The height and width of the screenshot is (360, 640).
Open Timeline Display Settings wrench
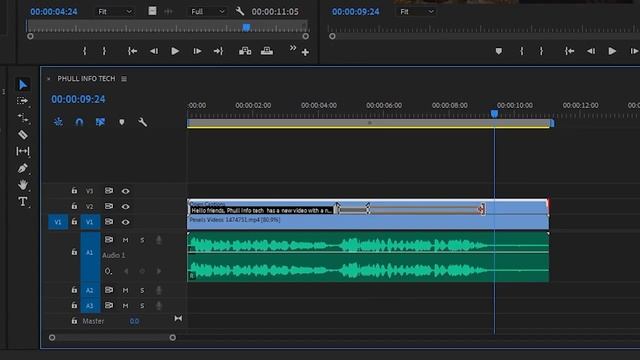(x=142, y=122)
